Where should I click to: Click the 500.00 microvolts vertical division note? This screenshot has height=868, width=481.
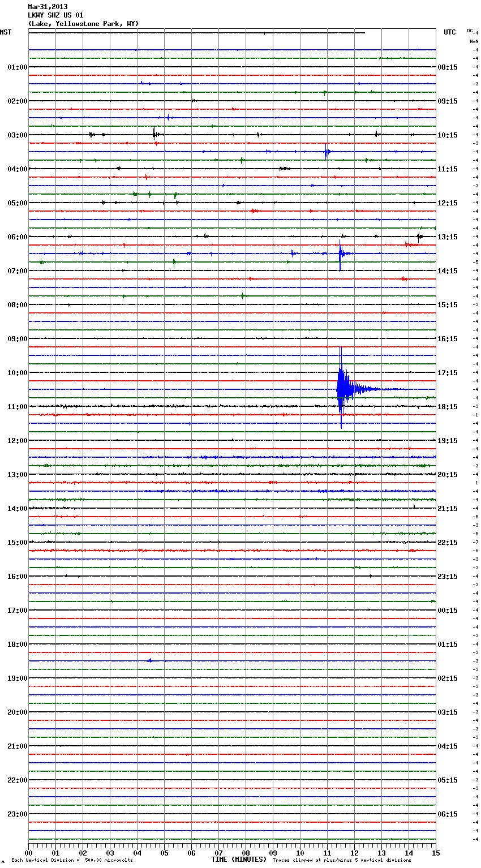tap(72, 861)
